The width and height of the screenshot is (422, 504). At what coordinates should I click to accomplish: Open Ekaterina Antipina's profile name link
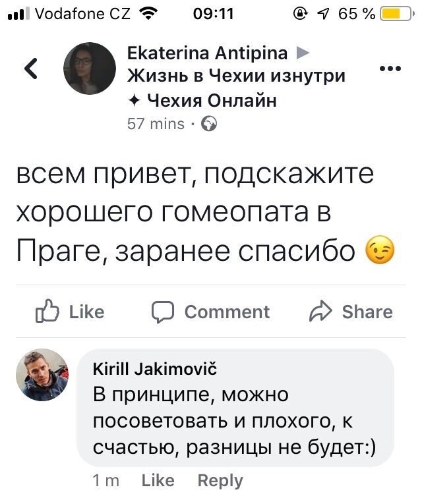(x=207, y=53)
